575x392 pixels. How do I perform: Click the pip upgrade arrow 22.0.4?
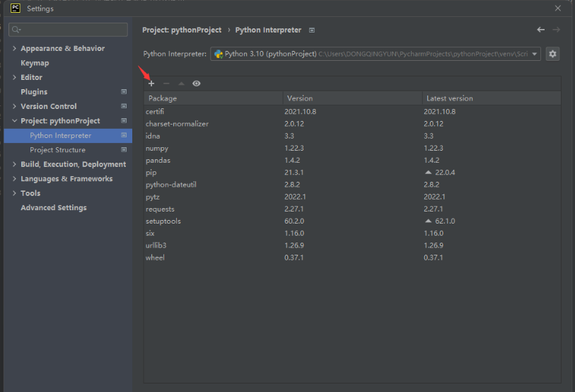coord(428,172)
